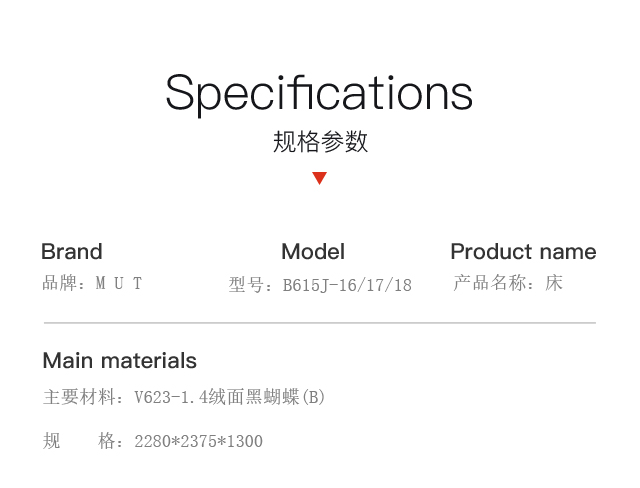The width and height of the screenshot is (640, 488).
Task: Click the model number B615J-16/17/18
Action: click(x=347, y=285)
